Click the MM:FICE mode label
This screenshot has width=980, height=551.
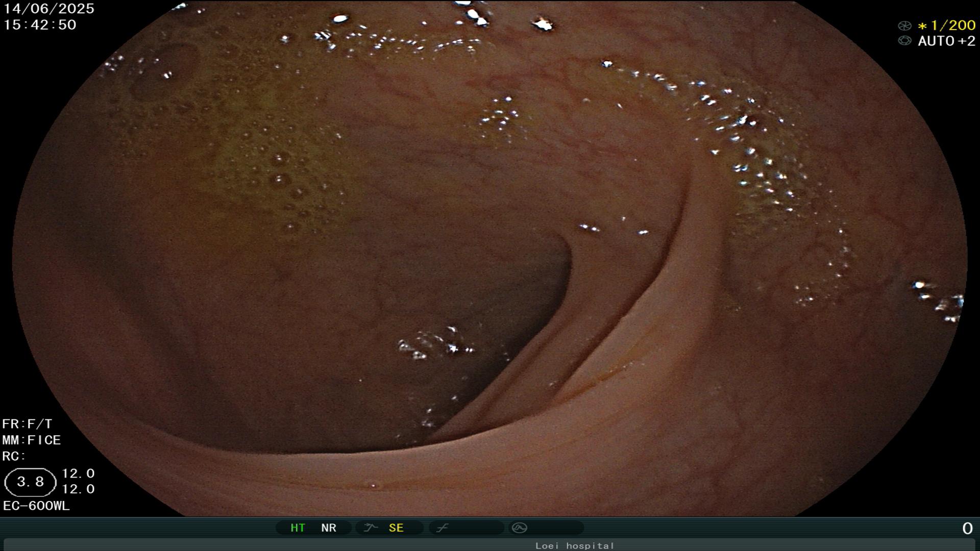pyautogui.click(x=32, y=440)
